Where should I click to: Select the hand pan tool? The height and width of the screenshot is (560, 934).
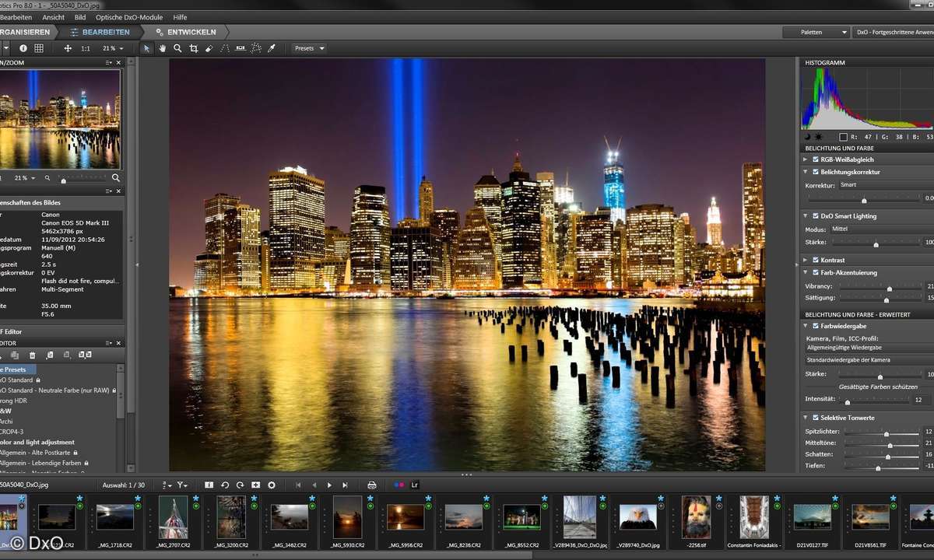163,48
